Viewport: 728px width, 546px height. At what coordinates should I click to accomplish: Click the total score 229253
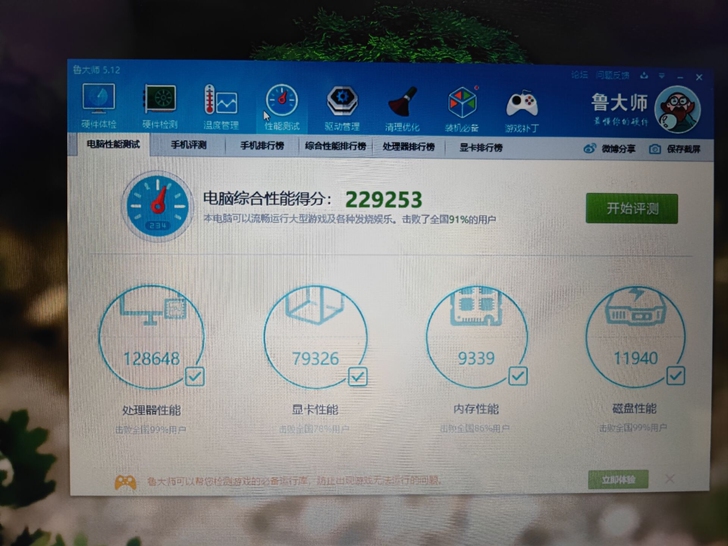point(384,200)
